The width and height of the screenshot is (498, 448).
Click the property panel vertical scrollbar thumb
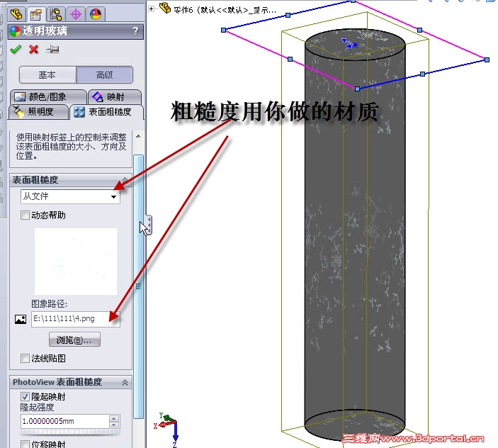tap(138, 286)
